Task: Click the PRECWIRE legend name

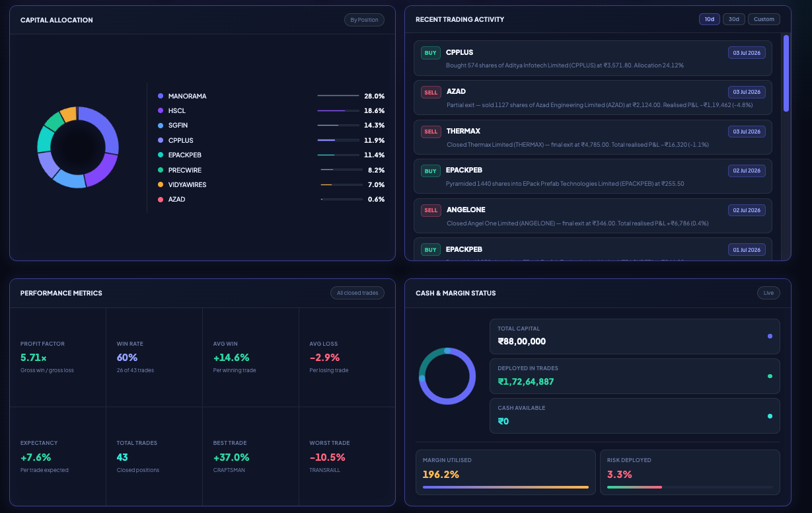Action: pyautogui.click(x=185, y=170)
